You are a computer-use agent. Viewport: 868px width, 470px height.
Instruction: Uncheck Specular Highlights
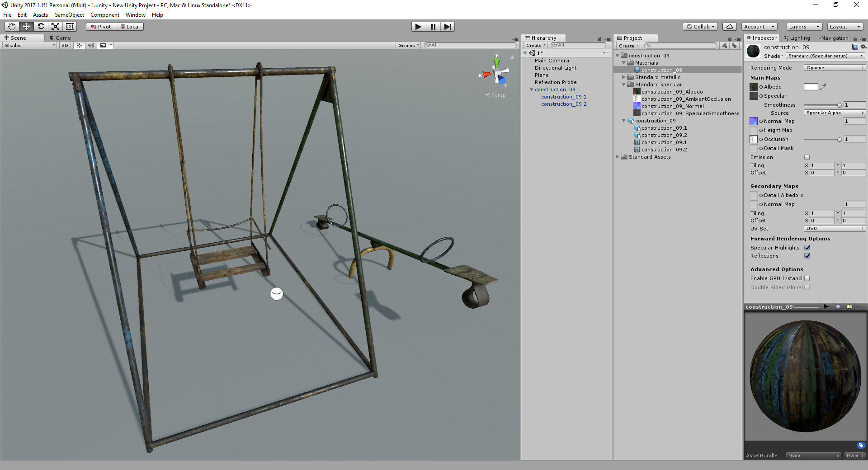(807, 248)
